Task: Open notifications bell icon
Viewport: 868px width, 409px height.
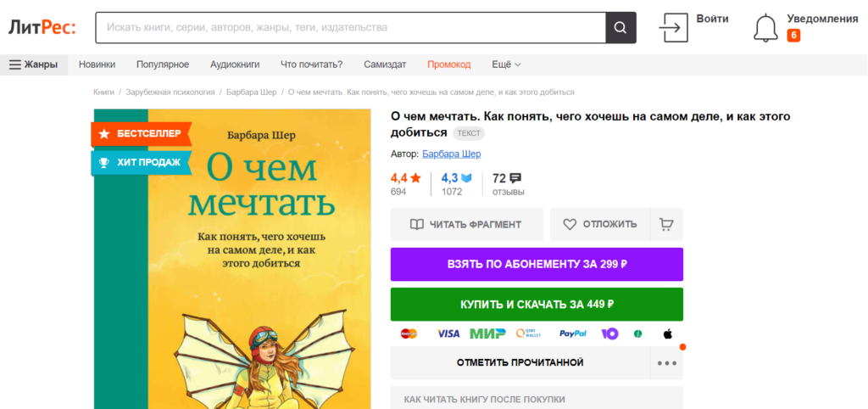Action: [x=765, y=27]
